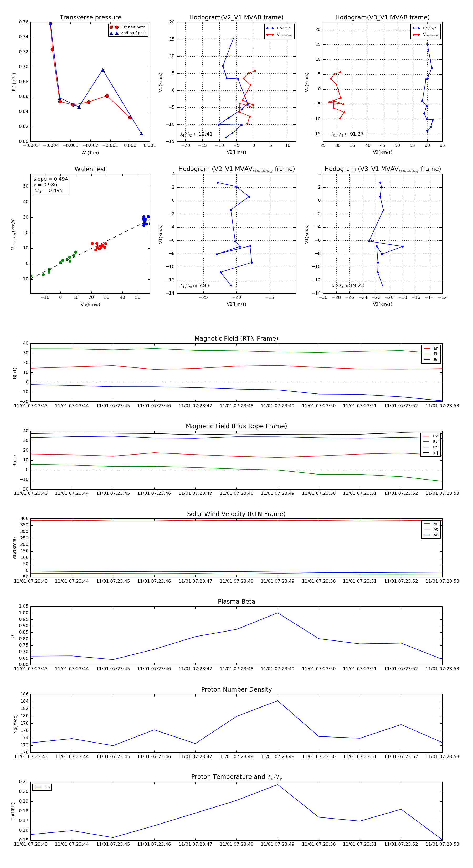Screen dimensions: 473x868
Task: Click 'Magnetic Field (RTN Frame)' title
Action: [236, 339]
